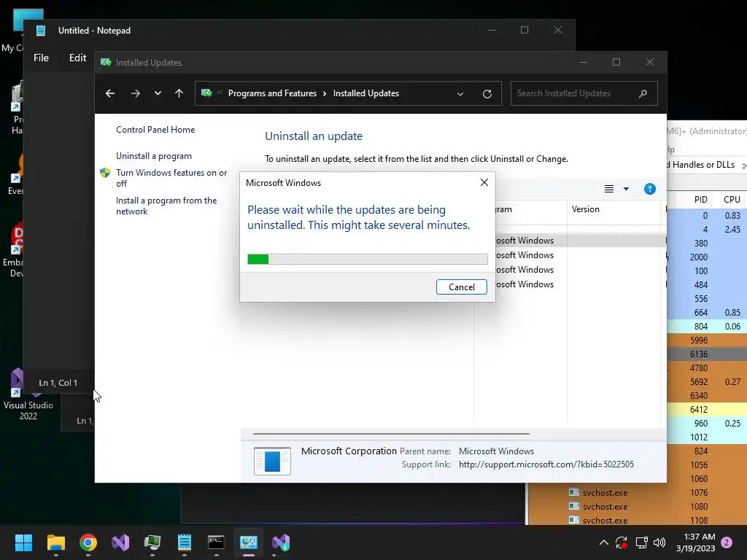Click the update thumbnail in details pane
The image size is (747, 560).
point(272,461)
